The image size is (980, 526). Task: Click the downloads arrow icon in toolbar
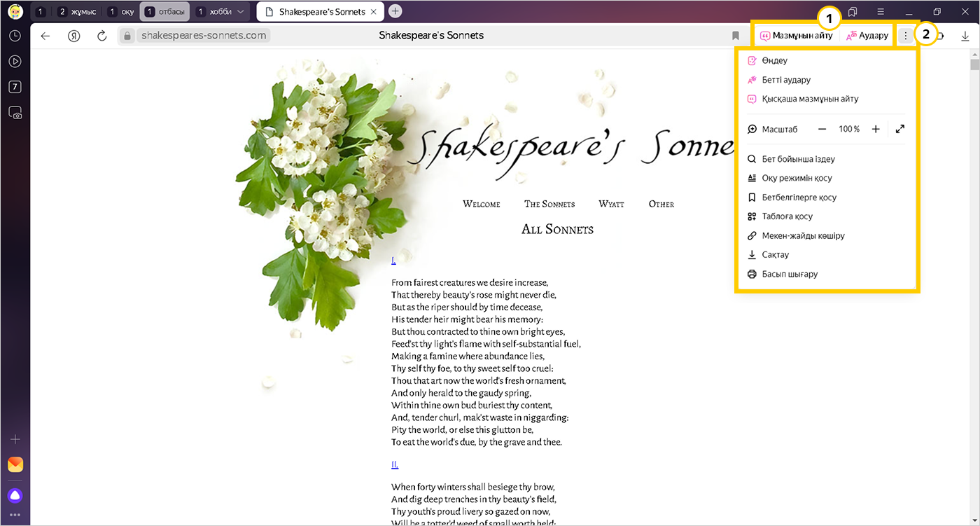tap(965, 36)
